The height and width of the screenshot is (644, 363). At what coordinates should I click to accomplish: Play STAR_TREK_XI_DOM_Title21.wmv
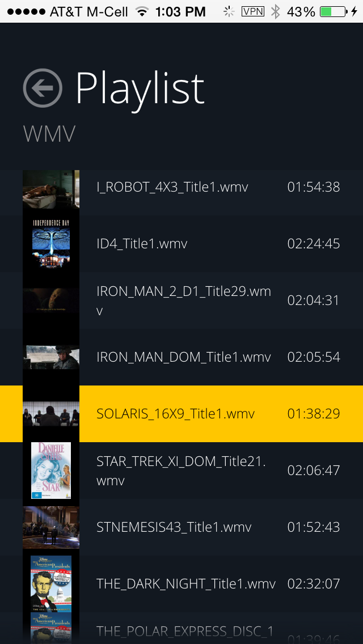tap(181, 471)
